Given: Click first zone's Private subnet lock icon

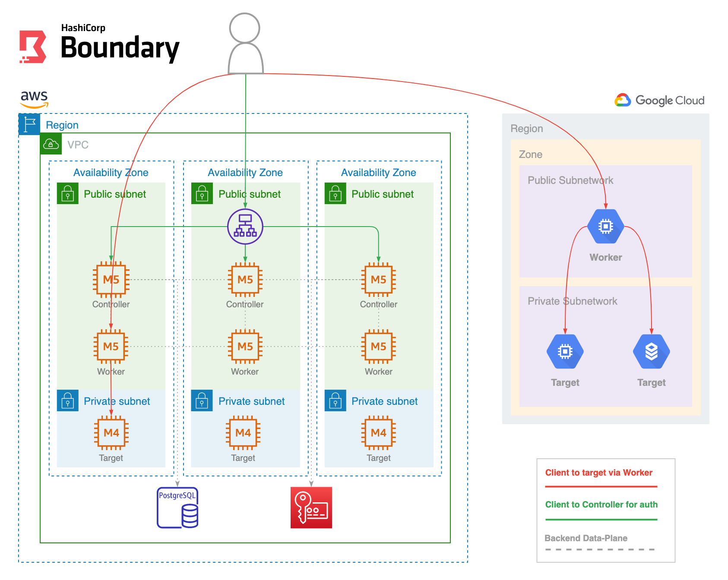Looking at the screenshot, I should point(68,400).
